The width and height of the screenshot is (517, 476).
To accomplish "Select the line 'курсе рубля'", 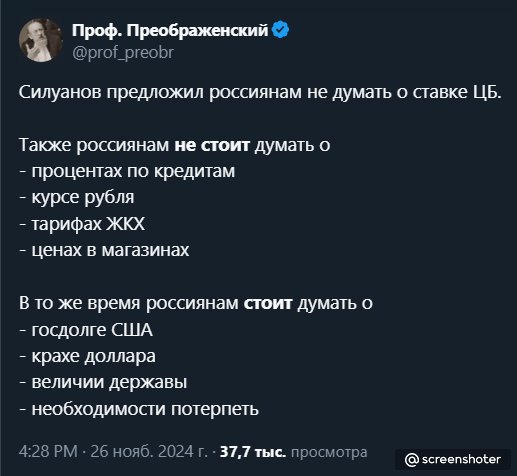I will (x=77, y=198).
